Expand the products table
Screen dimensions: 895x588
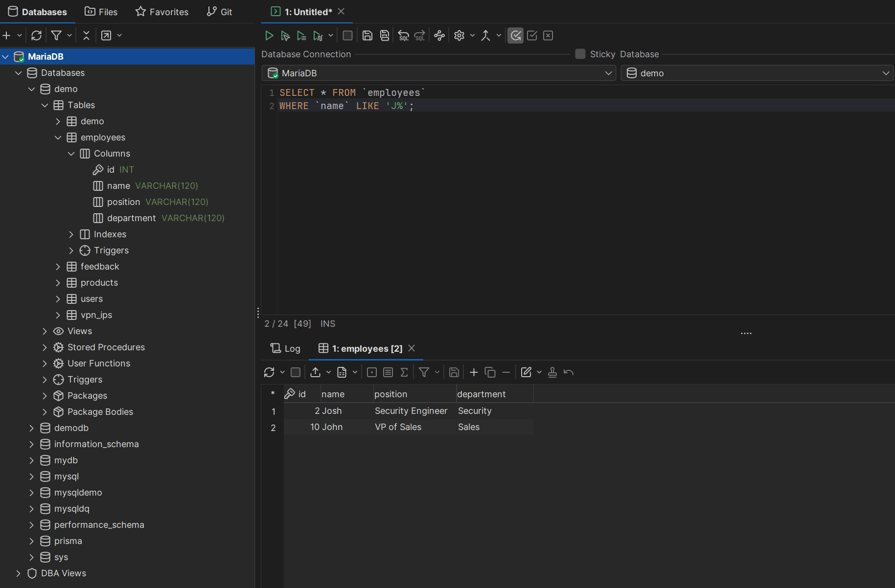(x=58, y=283)
